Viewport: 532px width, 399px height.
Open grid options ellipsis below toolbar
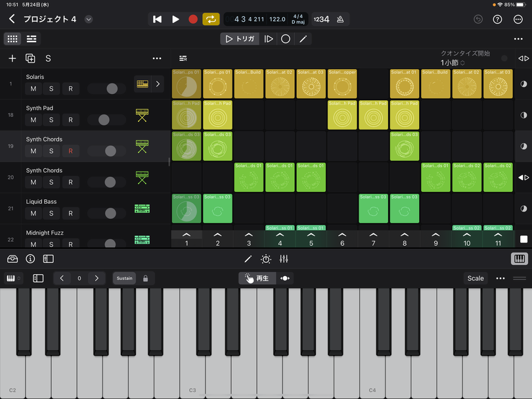tap(518, 39)
